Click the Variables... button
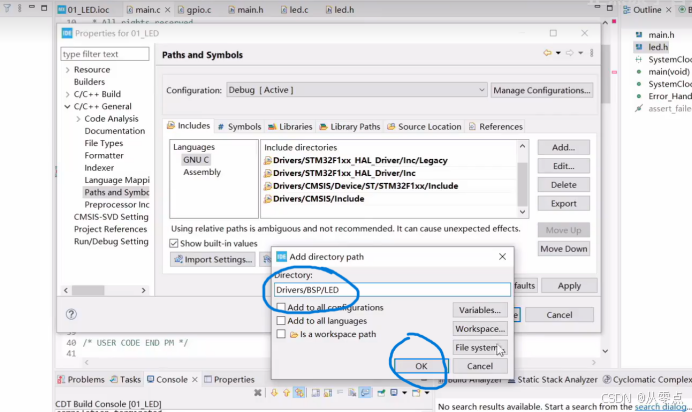Image resolution: width=692 pixels, height=412 pixels. click(480, 310)
